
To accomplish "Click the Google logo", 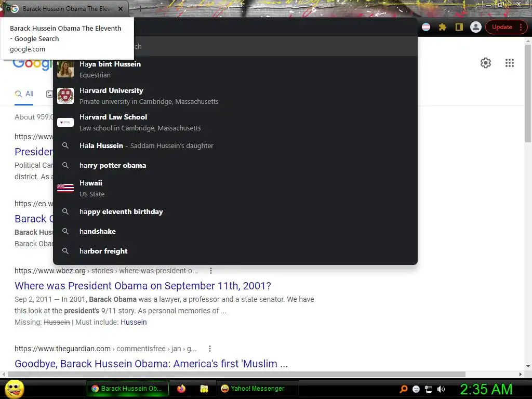I will coord(33,64).
